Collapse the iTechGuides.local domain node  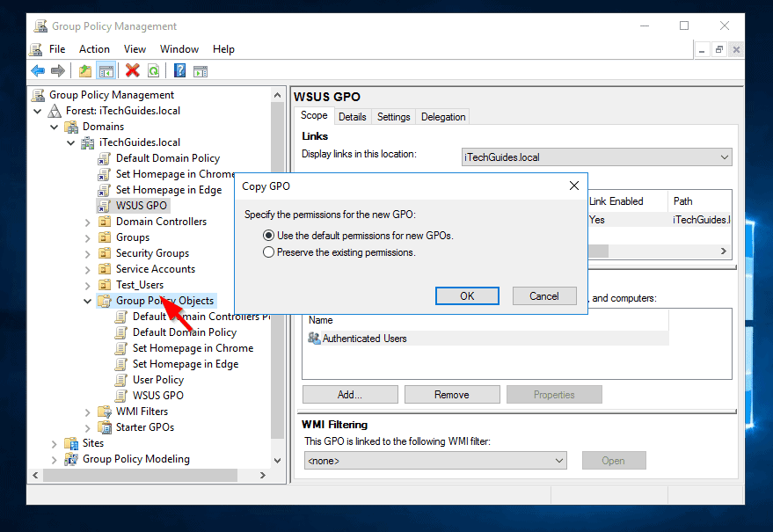[71, 142]
